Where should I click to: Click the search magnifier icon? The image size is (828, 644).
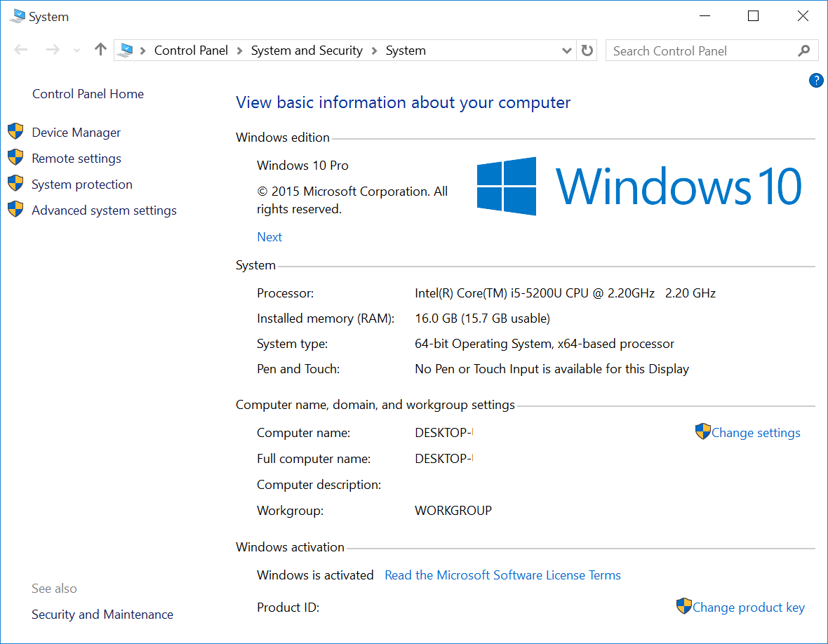pos(804,51)
